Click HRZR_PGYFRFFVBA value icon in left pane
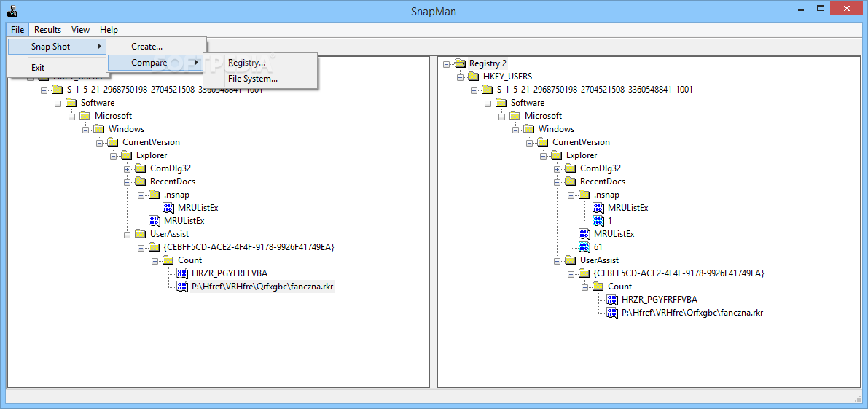The width and height of the screenshot is (868, 409). click(182, 273)
